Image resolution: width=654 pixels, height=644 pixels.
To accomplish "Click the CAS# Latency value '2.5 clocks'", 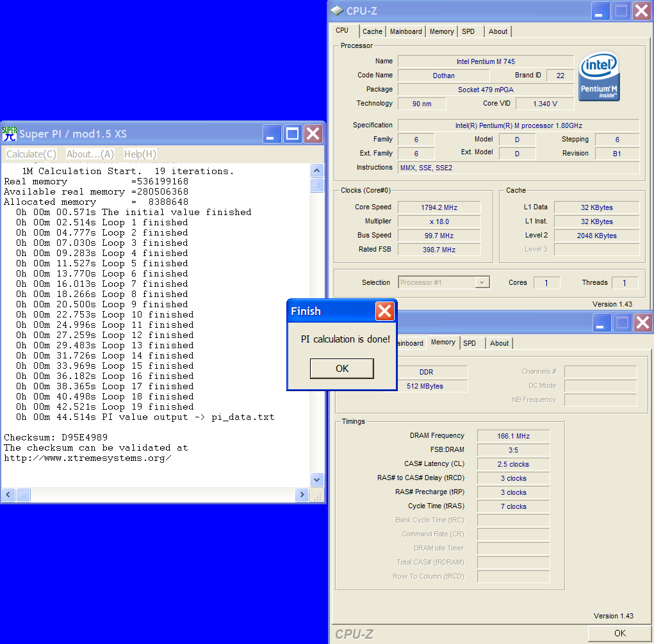I will pyautogui.click(x=514, y=464).
